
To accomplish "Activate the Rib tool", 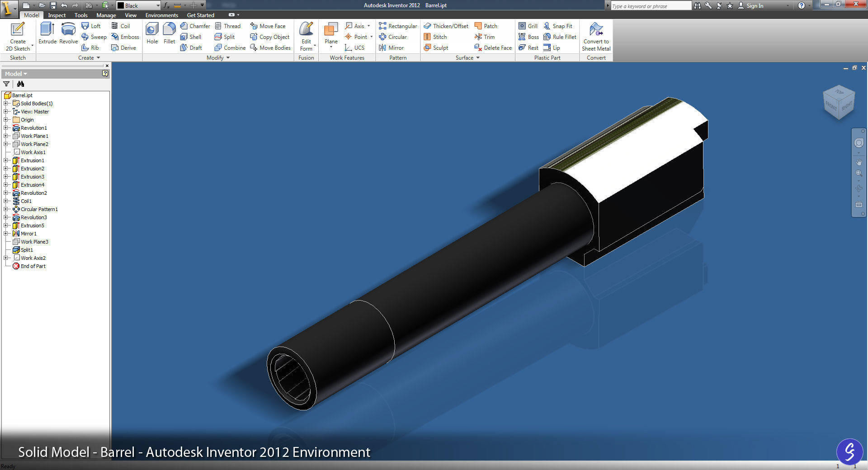I will tap(90, 48).
